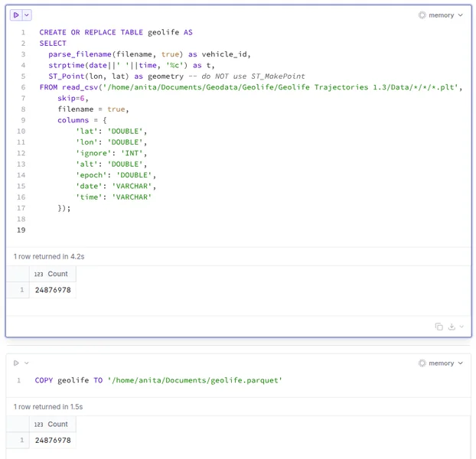
Task: Open run options dropdown of second cell
Action: pos(26,363)
